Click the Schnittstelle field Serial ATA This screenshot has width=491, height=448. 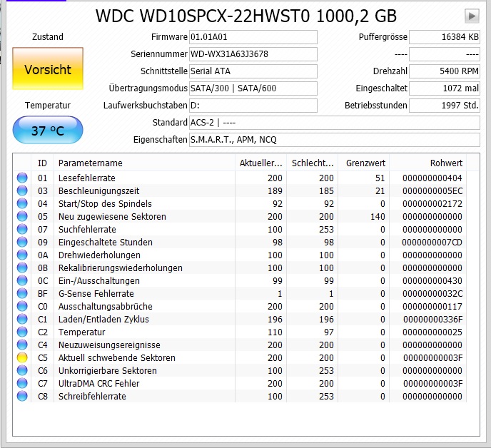(x=253, y=71)
